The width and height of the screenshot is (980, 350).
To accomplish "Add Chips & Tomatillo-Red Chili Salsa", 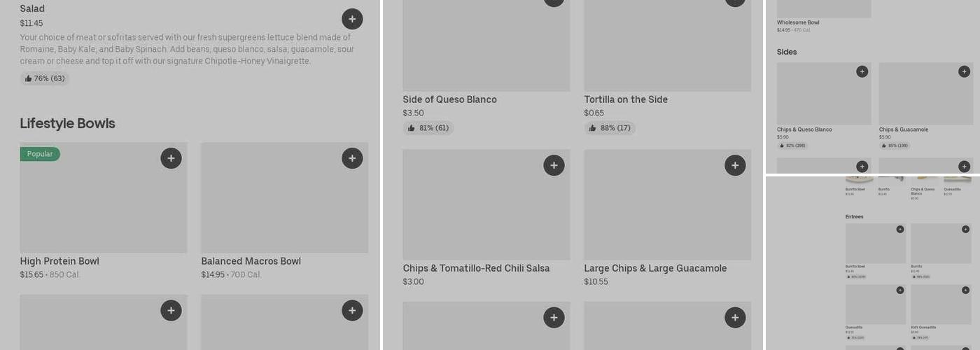I will tap(554, 165).
